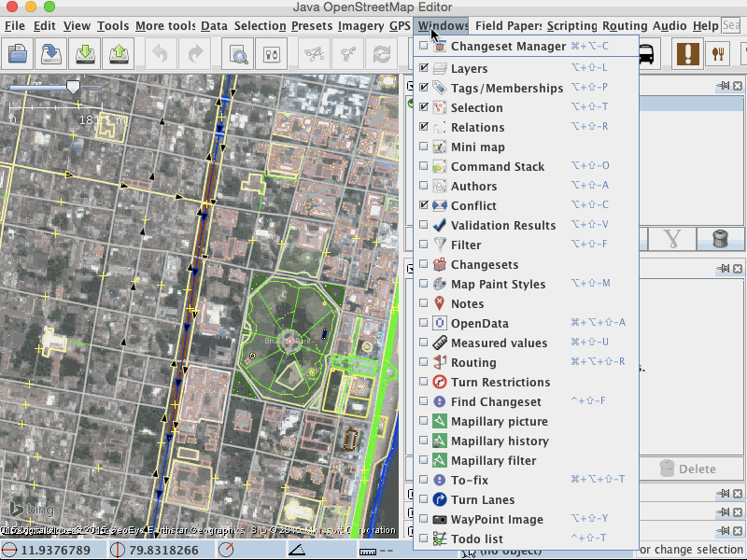Undo the last action
The width and height of the screenshot is (747, 560).
click(x=159, y=53)
